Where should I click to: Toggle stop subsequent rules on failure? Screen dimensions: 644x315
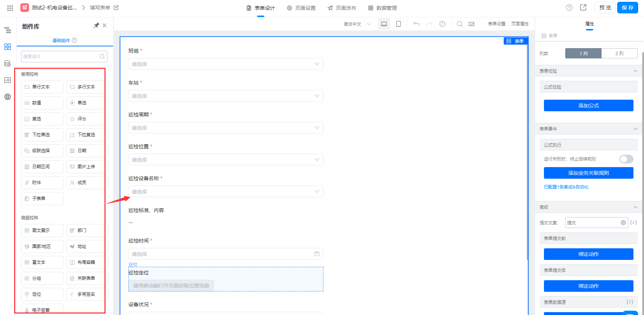click(x=626, y=159)
